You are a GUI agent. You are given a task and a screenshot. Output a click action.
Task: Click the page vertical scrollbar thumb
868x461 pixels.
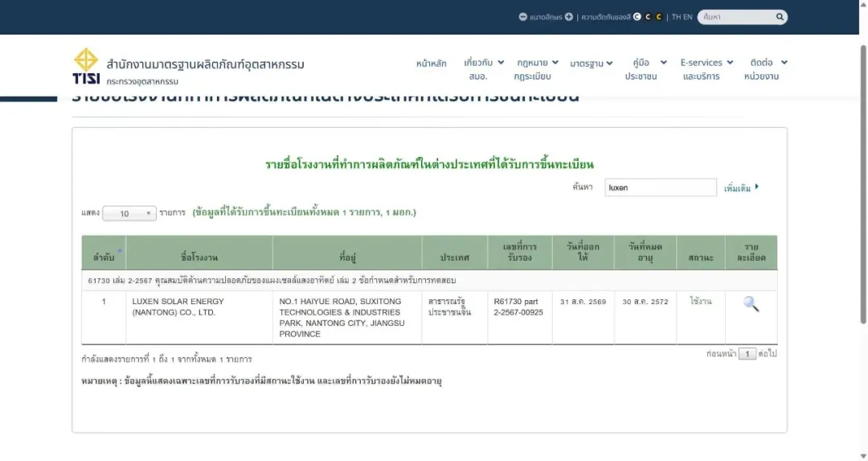tap(863, 184)
